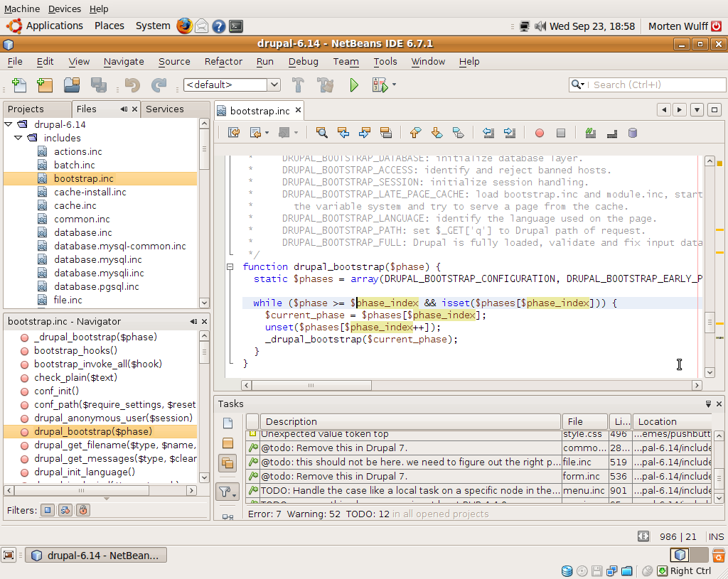The width and height of the screenshot is (728, 579).
Task: Sort tasks by the Location column header
Action: click(x=673, y=422)
